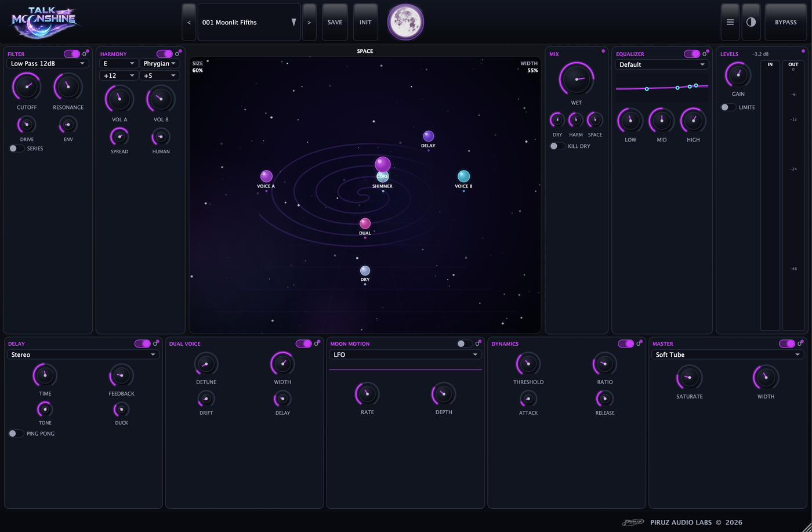Click the Filter CUTOFF knob

coord(27,87)
